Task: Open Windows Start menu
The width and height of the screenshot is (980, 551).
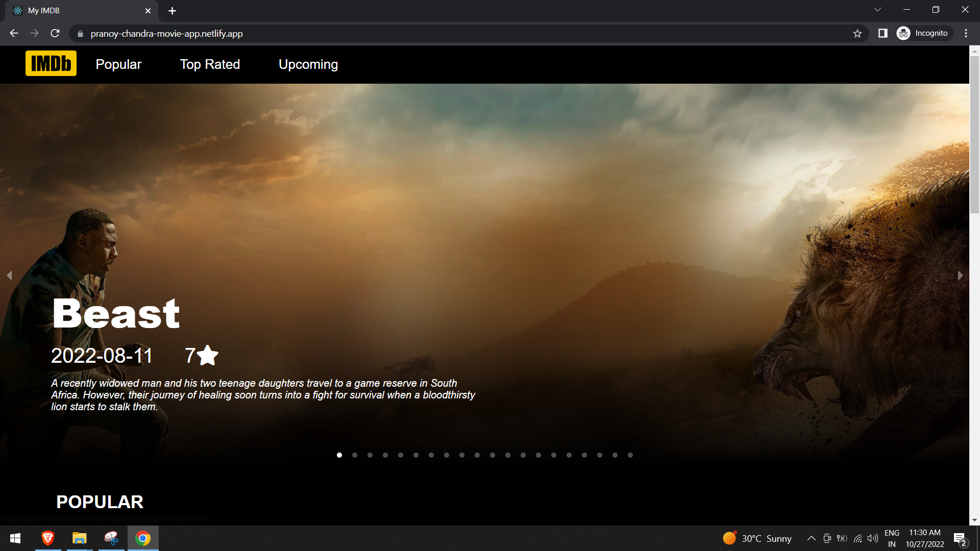Action: point(15,538)
